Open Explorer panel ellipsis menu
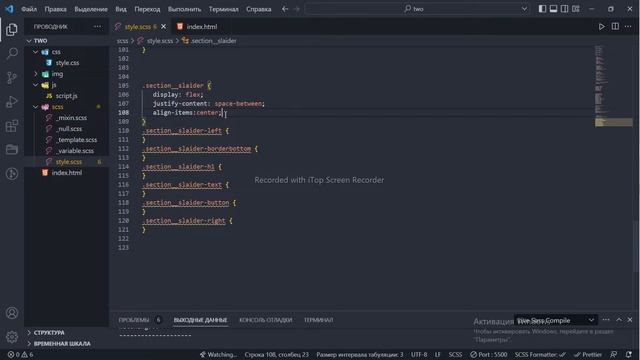 (x=97, y=27)
